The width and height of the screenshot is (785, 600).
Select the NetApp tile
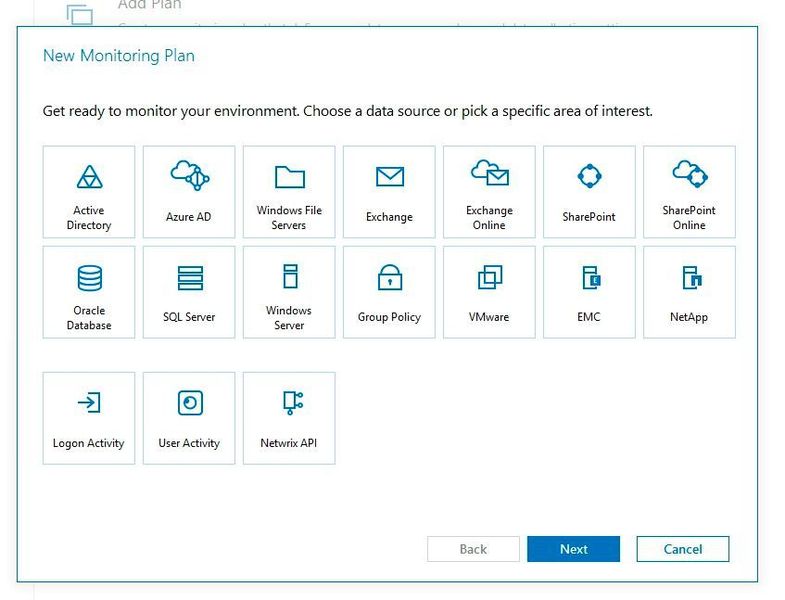689,292
